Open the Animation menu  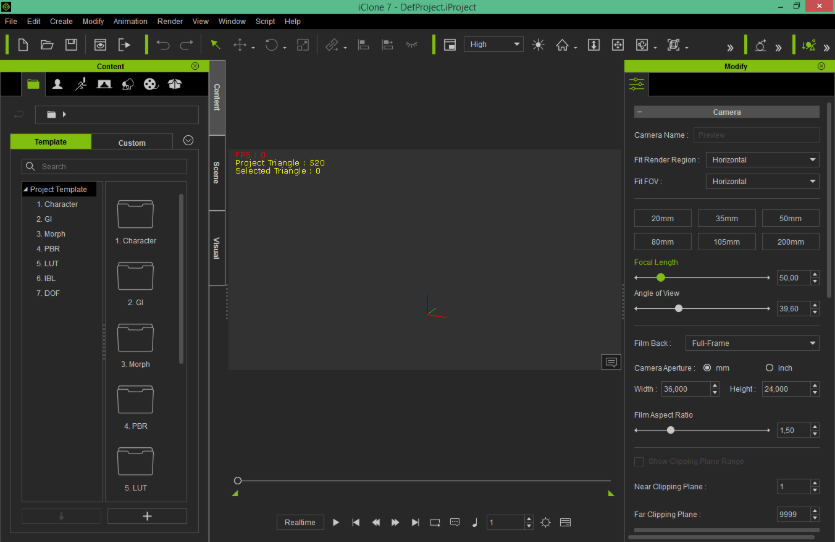click(129, 21)
